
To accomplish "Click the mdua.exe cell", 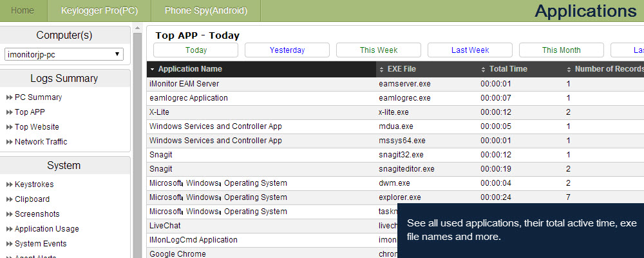I will point(396,126).
